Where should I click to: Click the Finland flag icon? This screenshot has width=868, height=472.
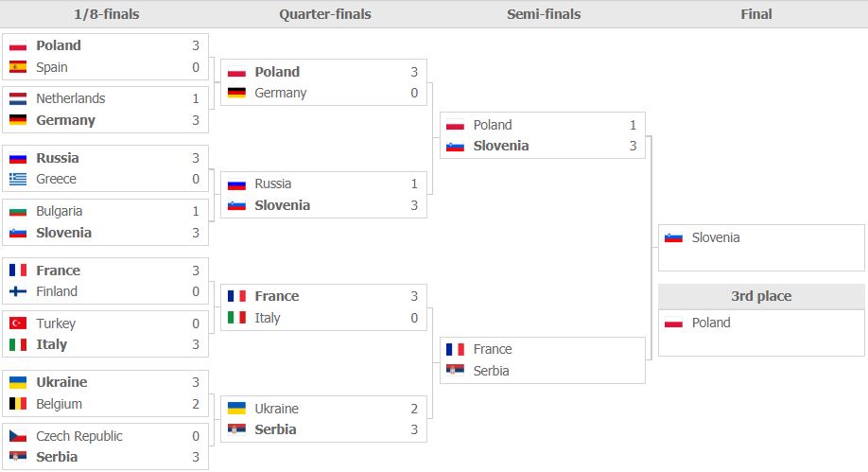(x=18, y=291)
